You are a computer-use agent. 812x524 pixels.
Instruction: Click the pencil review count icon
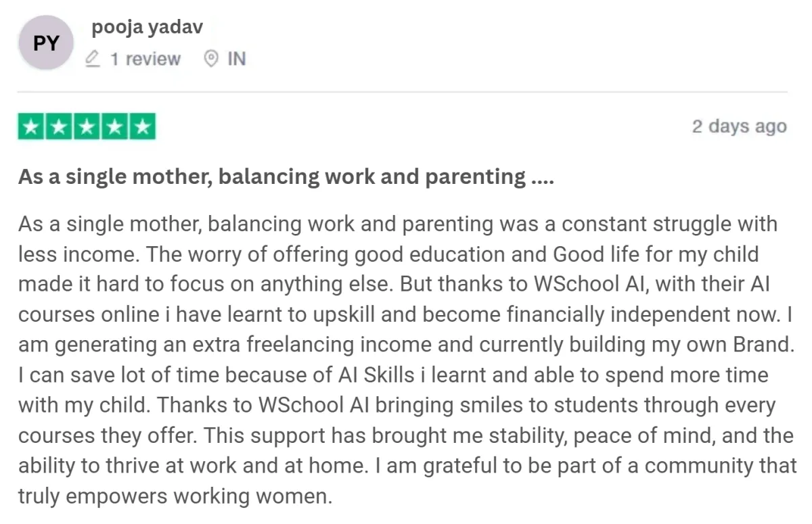(x=93, y=59)
